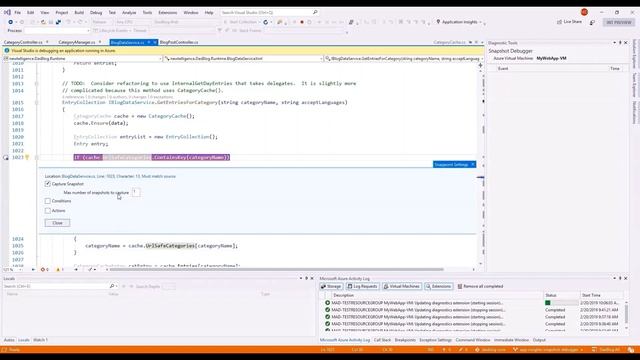The width and height of the screenshot is (640, 360).
Task: Click the Save All toolbar icon
Action: coord(58,22)
